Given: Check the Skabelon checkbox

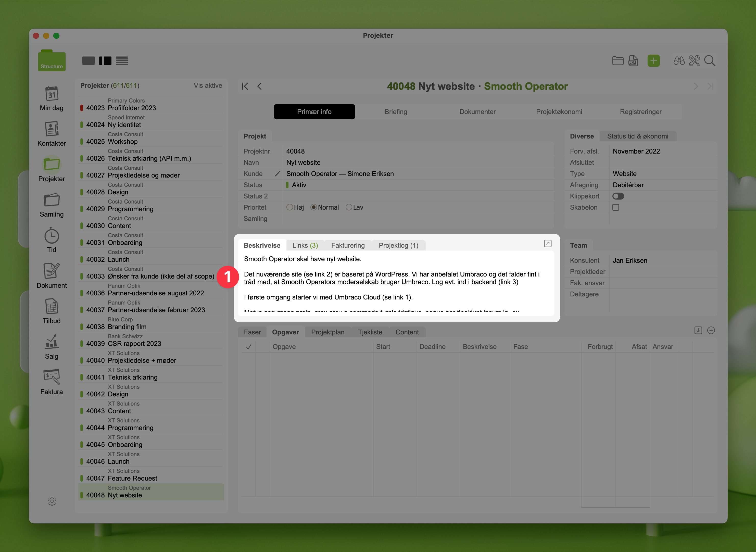Looking at the screenshot, I should pyautogui.click(x=616, y=207).
